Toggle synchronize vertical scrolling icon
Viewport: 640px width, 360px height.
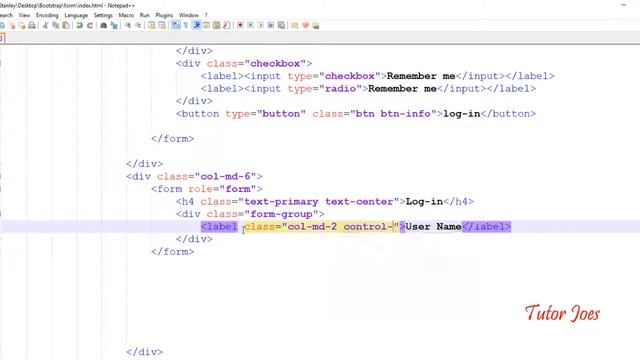click(x=152, y=25)
